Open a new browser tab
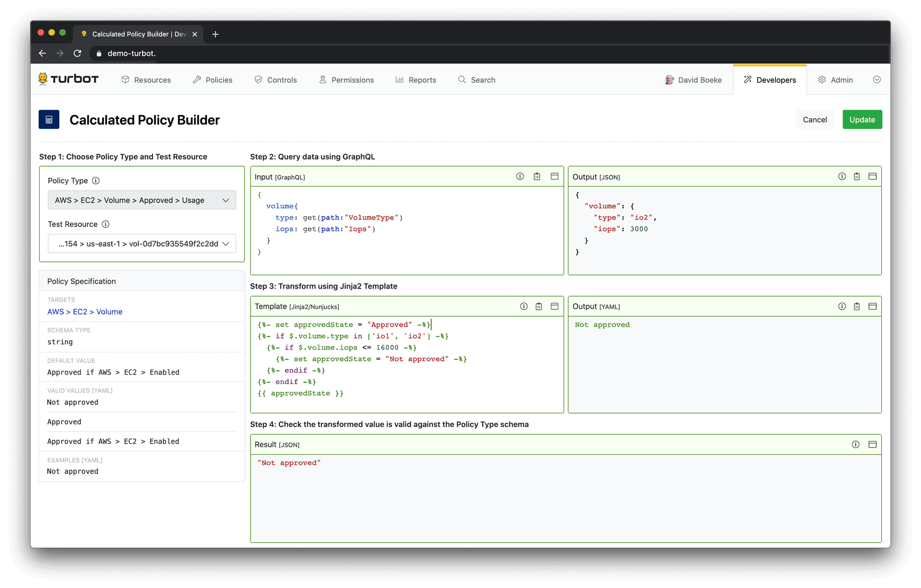Screen dimensions: 921x588 (x=216, y=34)
